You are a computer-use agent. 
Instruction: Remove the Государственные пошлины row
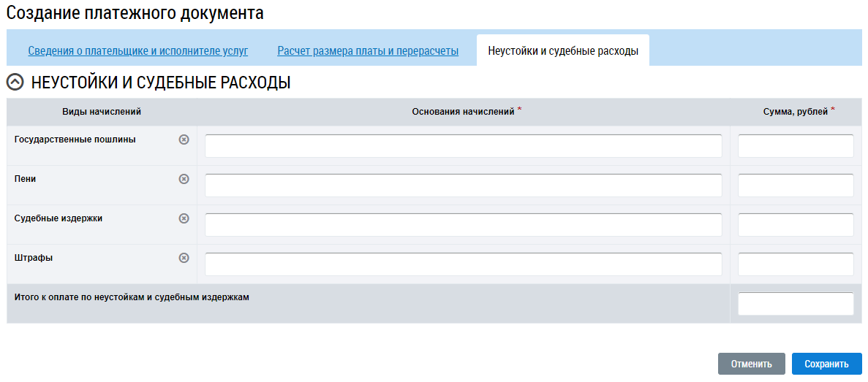184,140
